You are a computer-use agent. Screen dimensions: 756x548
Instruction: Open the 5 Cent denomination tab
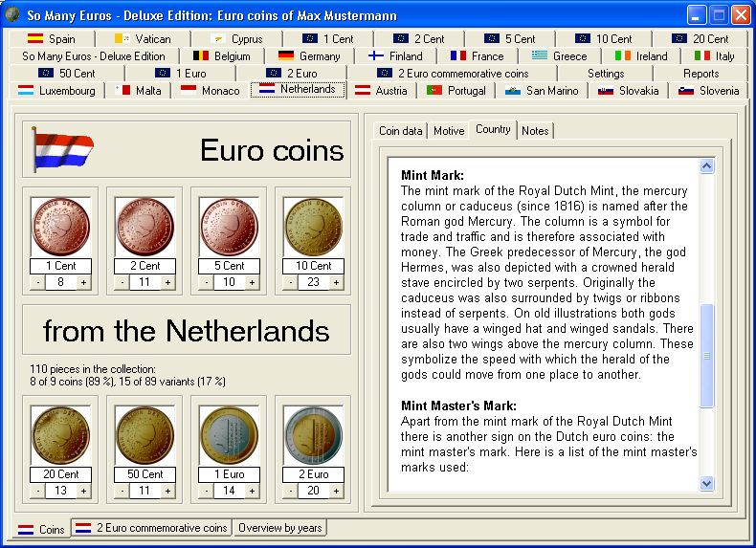510,38
